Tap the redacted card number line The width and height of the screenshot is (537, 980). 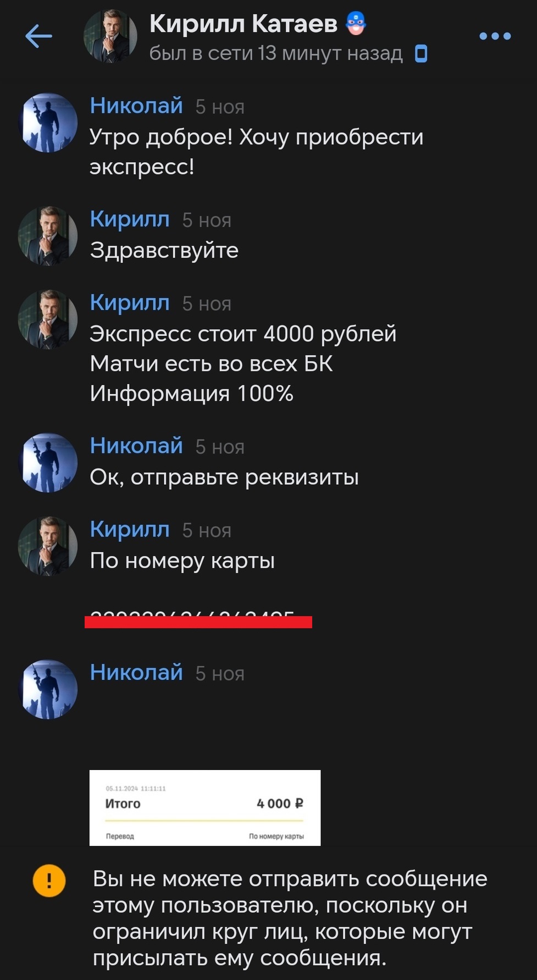(198, 620)
